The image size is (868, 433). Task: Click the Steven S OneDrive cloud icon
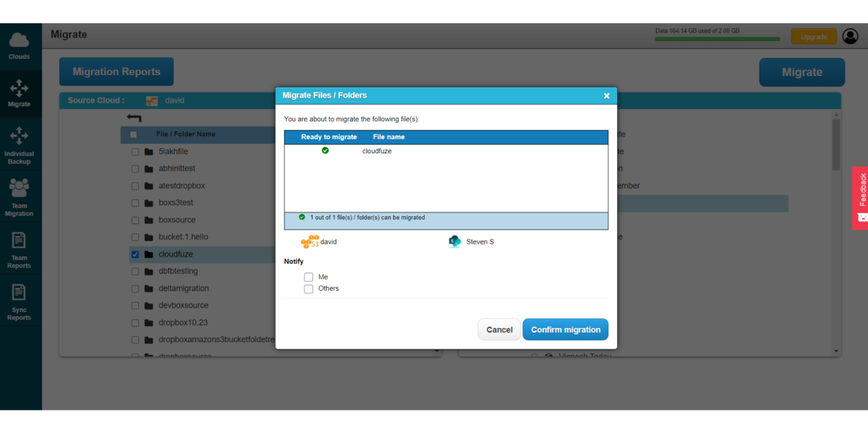pyautogui.click(x=455, y=241)
